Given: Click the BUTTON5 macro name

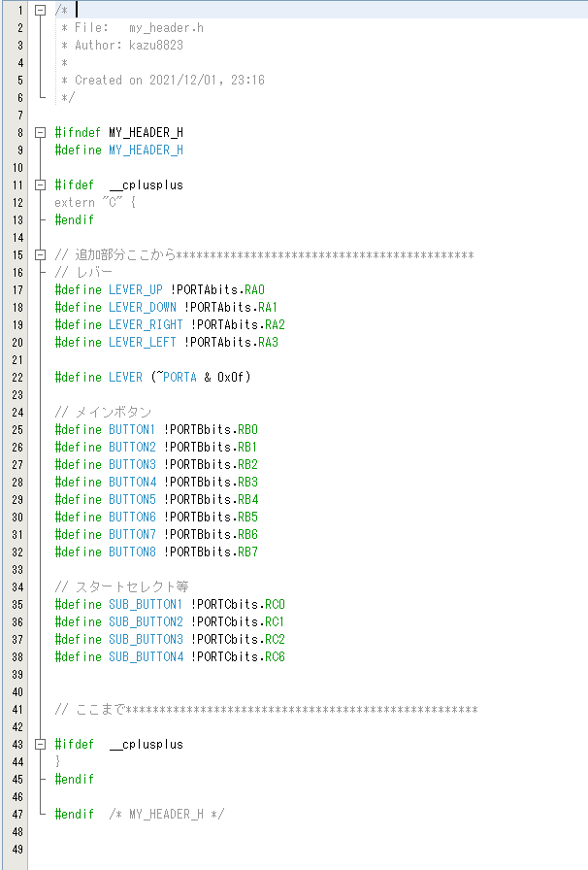Looking at the screenshot, I should coord(132,499).
